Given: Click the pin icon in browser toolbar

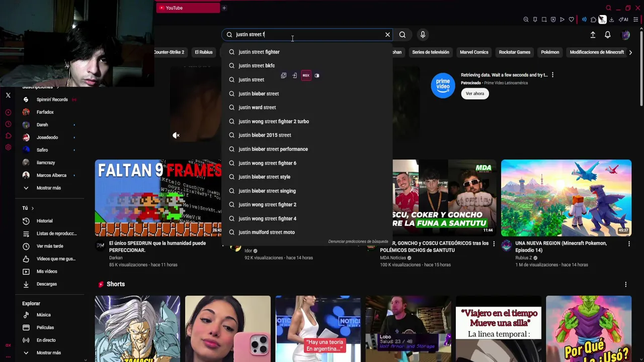Looking at the screenshot, I should 535,20.
